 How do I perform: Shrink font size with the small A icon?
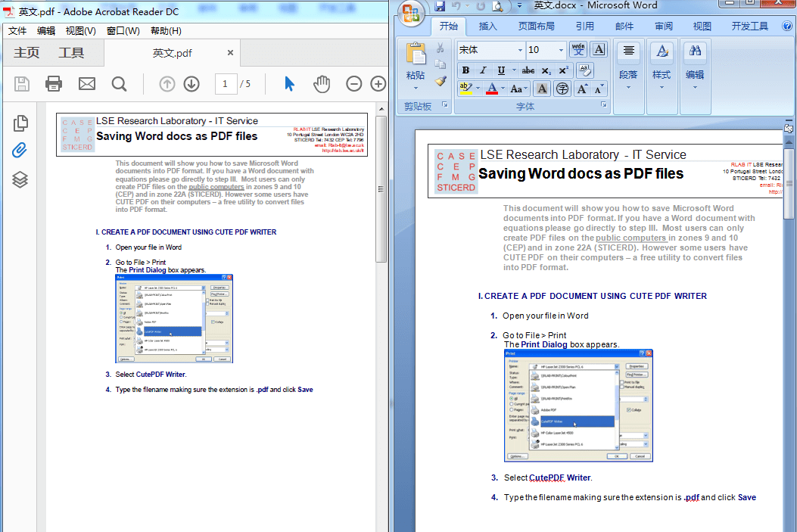pyautogui.click(x=599, y=89)
